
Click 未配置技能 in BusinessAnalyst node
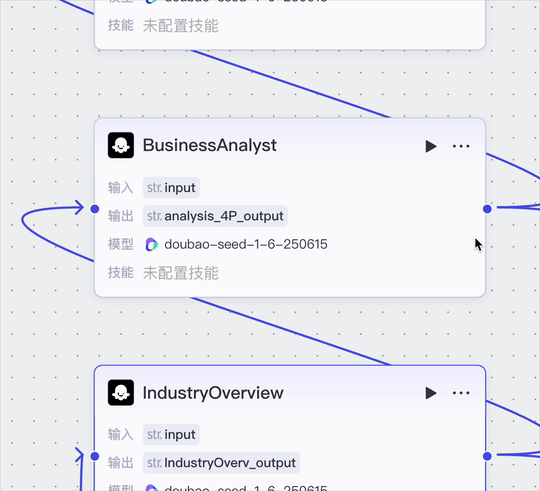pos(181,273)
